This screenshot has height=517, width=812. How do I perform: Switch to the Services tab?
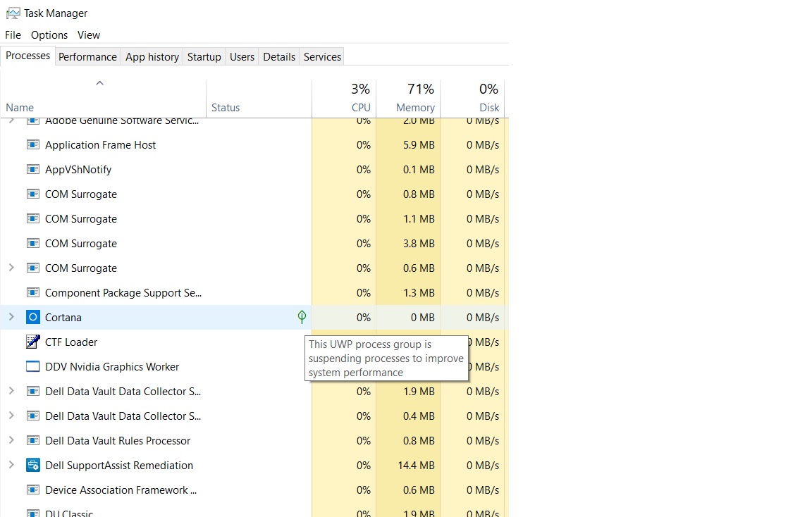coord(321,56)
